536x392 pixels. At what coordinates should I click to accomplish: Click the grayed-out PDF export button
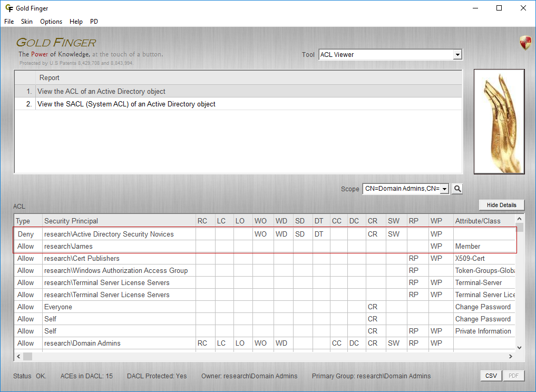(x=513, y=375)
